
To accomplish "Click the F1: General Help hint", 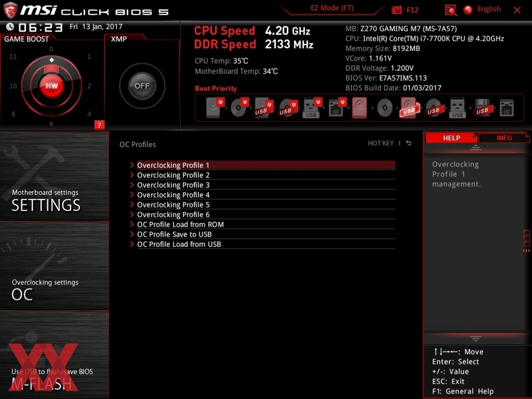I will (463, 391).
